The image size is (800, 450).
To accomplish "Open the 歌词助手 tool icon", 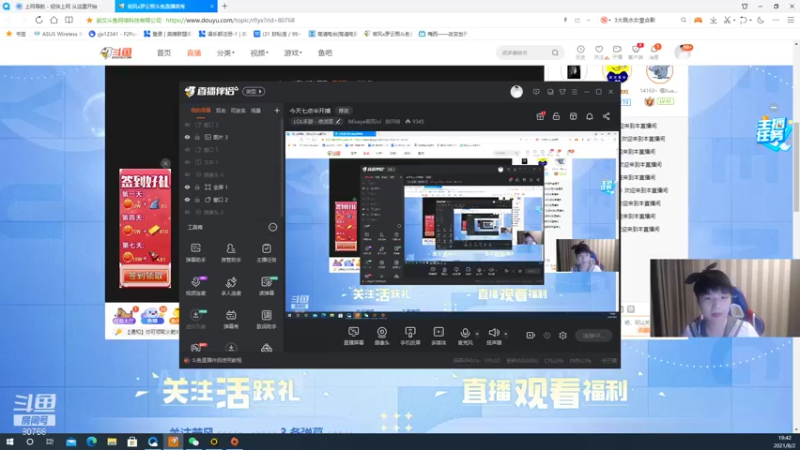I will click(266, 319).
